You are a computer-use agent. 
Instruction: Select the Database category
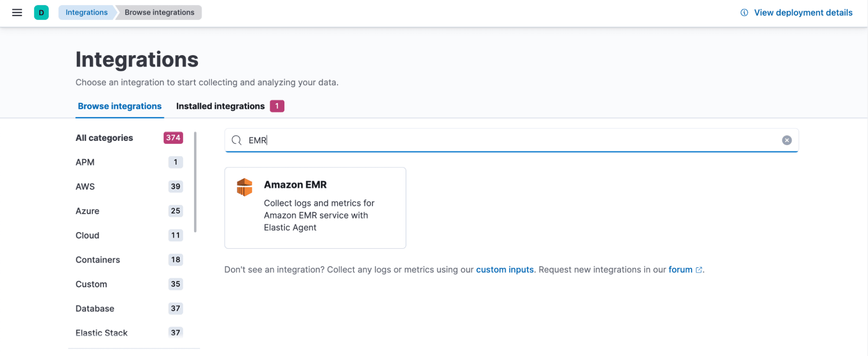95,309
